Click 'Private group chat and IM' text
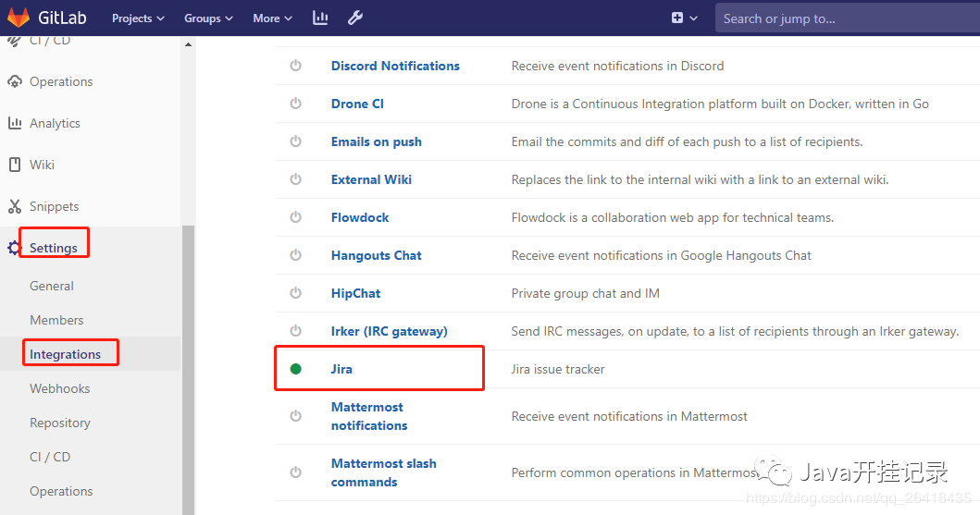Screen dimensions: 980x515 585,293
